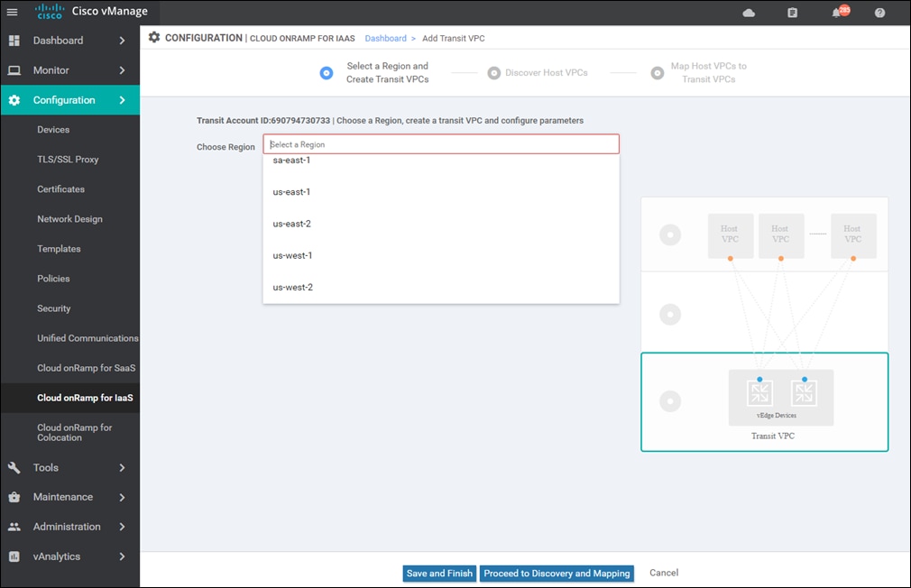Open Cloud onRamp for Colocation

75,432
